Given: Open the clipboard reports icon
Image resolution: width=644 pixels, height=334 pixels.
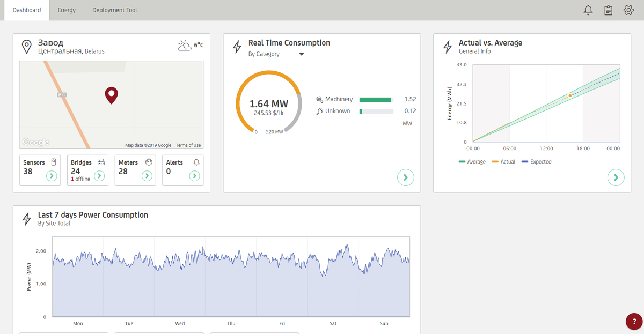Looking at the screenshot, I should tap(608, 10).
